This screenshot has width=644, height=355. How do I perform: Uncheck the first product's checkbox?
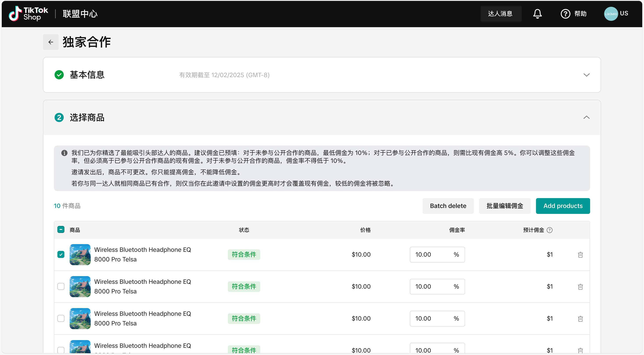point(61,254)
